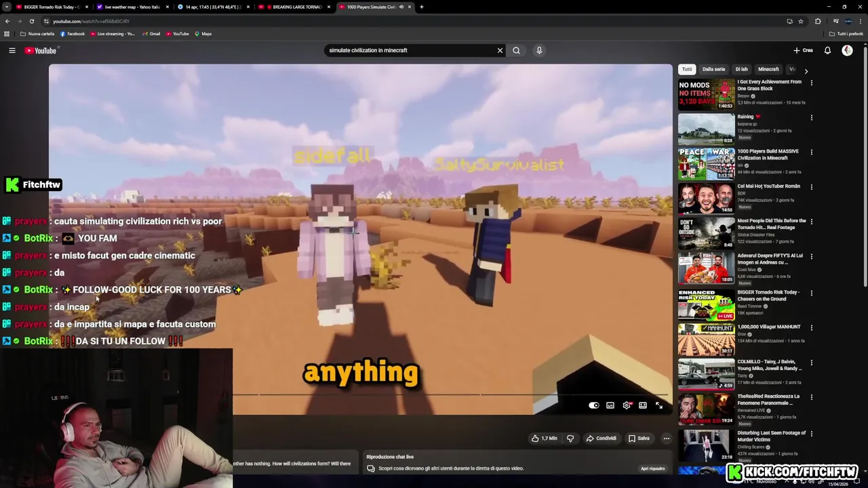This screenshot has height=488, width=868.
Task: Open the 'Nuova cartella' bookmark folder
Action: (x=37, y=34)
